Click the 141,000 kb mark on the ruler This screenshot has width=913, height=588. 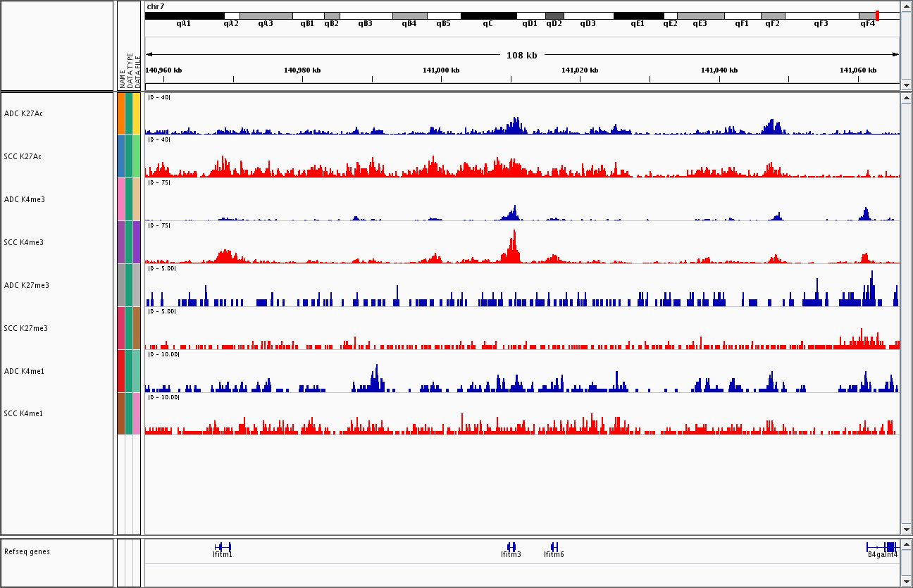coord(442,78)
